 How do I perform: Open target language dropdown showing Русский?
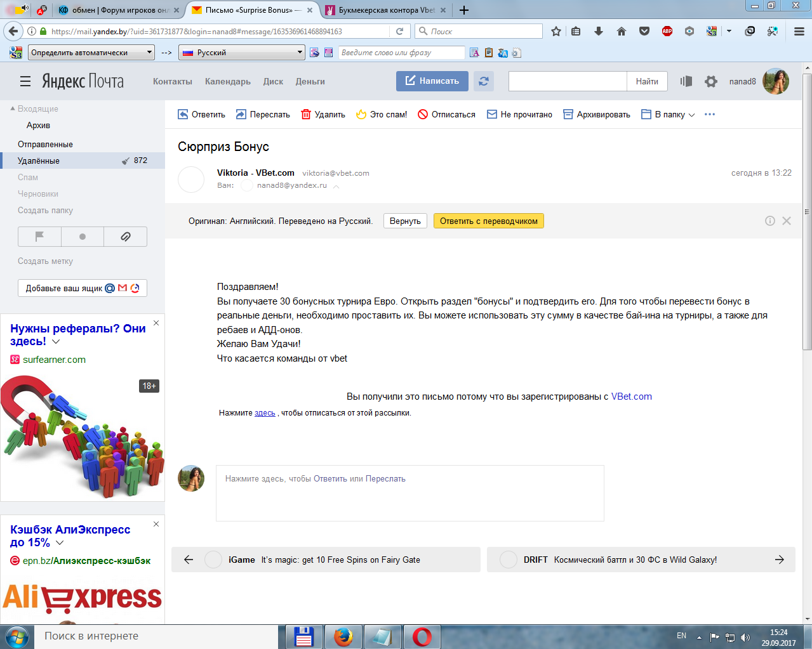pyautogui.click(x=242, y=53)
